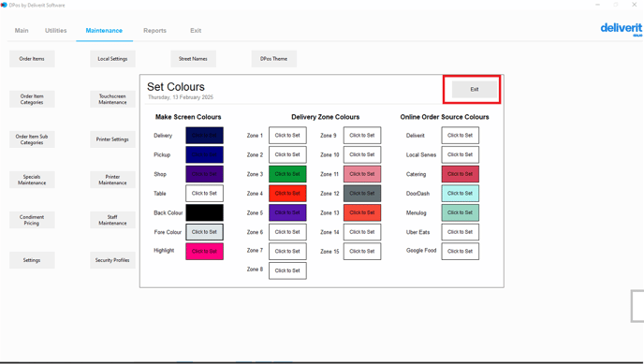Set Zone 15 delivery colour
The width and height of the screenshot is (644, 364).
tap(362, 251)
